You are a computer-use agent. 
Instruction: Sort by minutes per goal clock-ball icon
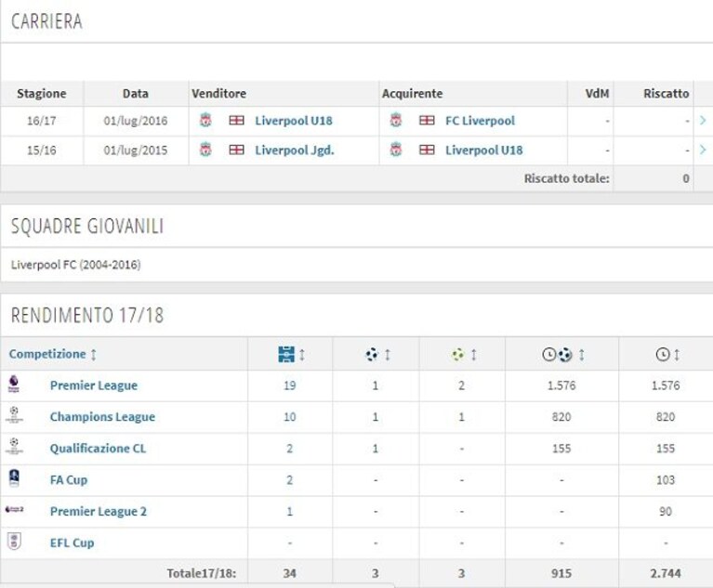pos(563,354)
